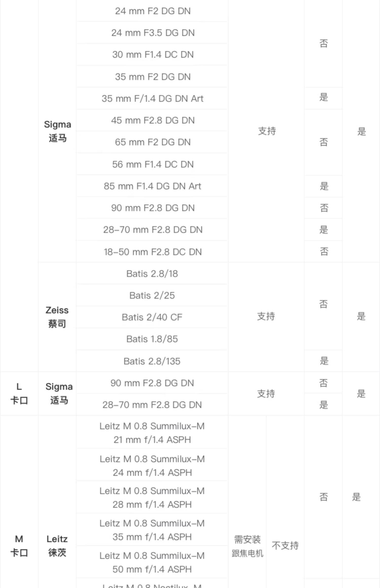Click the Summilux-M 28 mm f/1.4 ASPH row

(152, 498)
